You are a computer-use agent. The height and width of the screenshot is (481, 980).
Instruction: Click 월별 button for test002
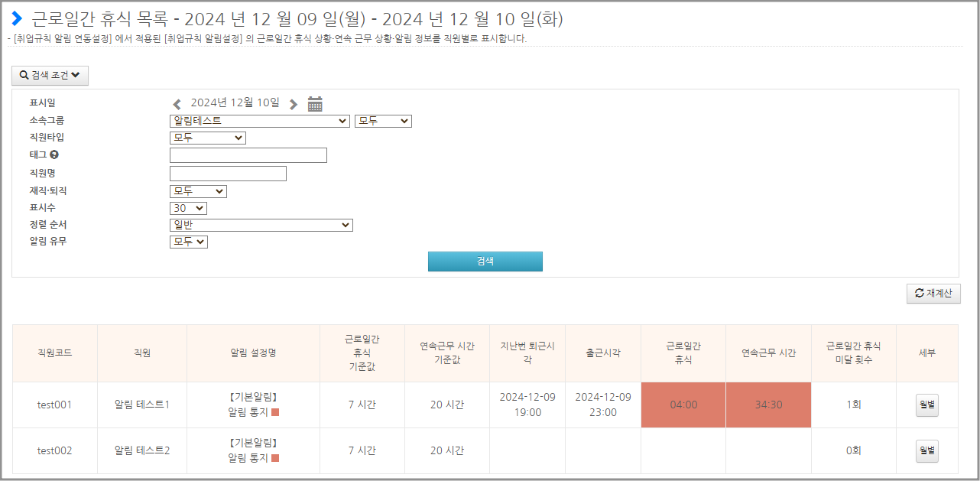pos(926,451)
